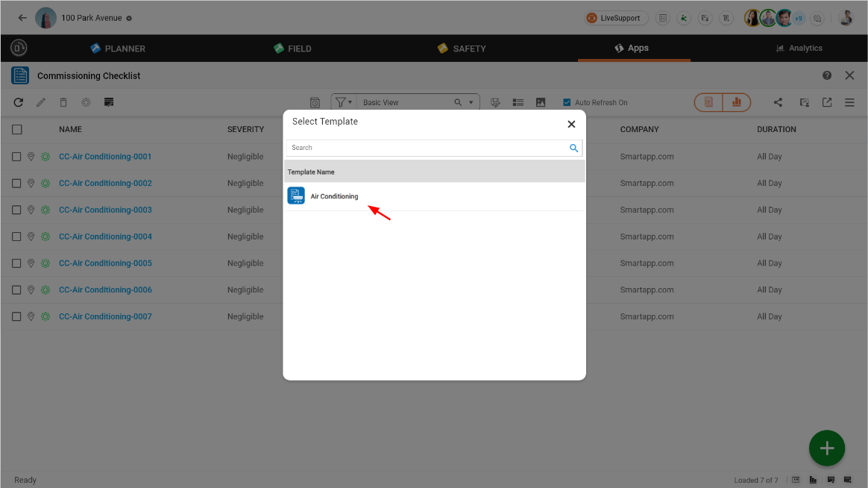This screenshot has height=488, width=868.
Task: Click the Air Conditioning template icon
Action: click(296, 195)
